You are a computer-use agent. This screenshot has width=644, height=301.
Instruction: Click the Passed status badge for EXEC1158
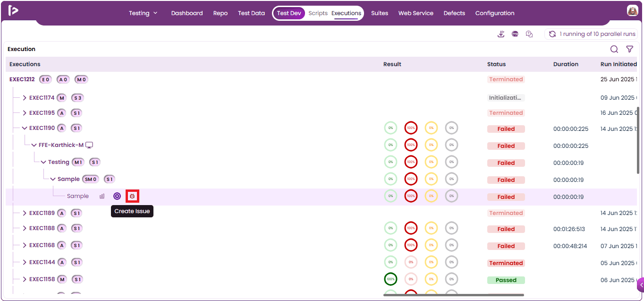[506, 280]
